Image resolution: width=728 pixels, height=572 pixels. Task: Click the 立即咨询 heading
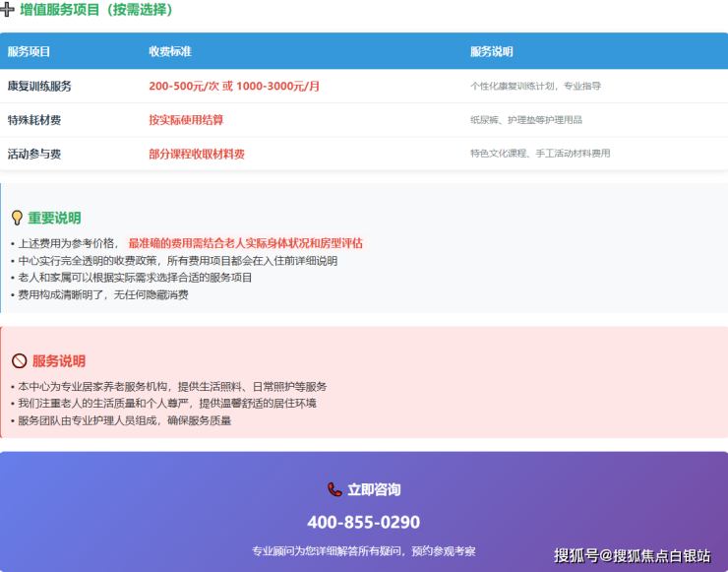pyautogui.click(x=374, y=489)
